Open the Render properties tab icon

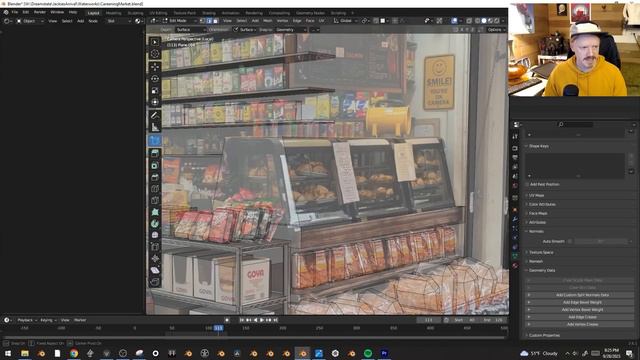click(x=515, y=148)
